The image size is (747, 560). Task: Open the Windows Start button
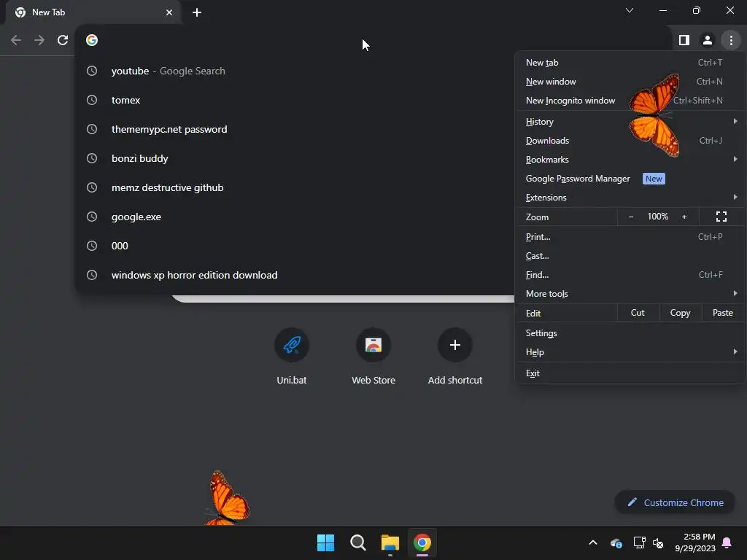326,542
